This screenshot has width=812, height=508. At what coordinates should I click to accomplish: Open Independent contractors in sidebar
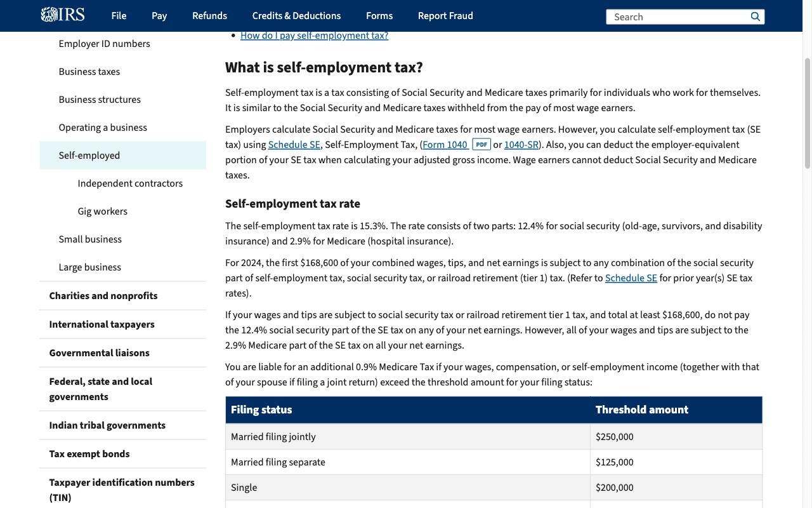(130, 184)
